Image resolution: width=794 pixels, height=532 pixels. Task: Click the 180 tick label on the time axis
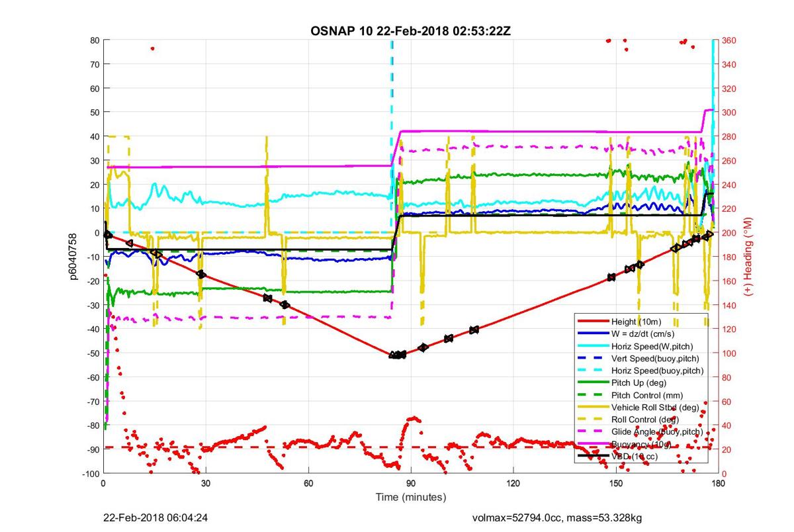(719, 484)
